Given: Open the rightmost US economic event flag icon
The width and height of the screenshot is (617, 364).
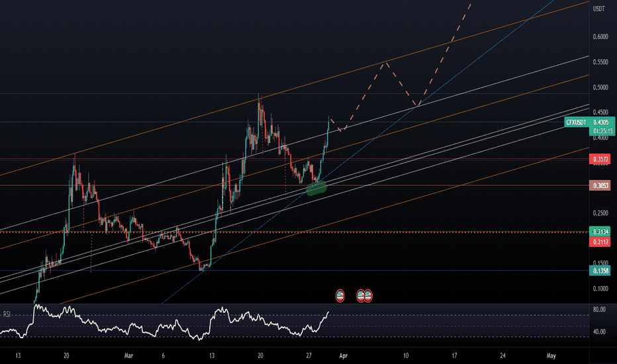Looking at the screenshot, I should [x=368, y=296].
